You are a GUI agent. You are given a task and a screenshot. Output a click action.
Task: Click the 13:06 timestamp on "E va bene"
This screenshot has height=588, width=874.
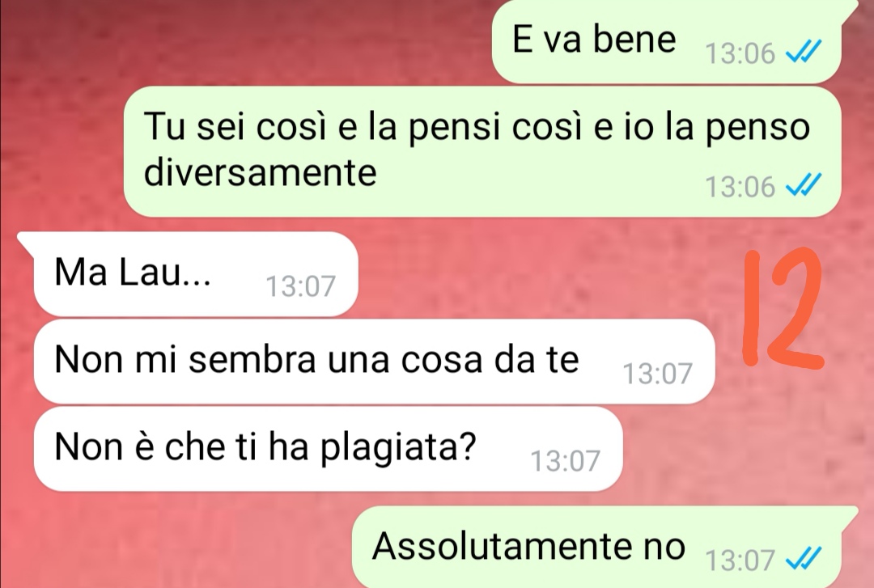pos(740,53)
